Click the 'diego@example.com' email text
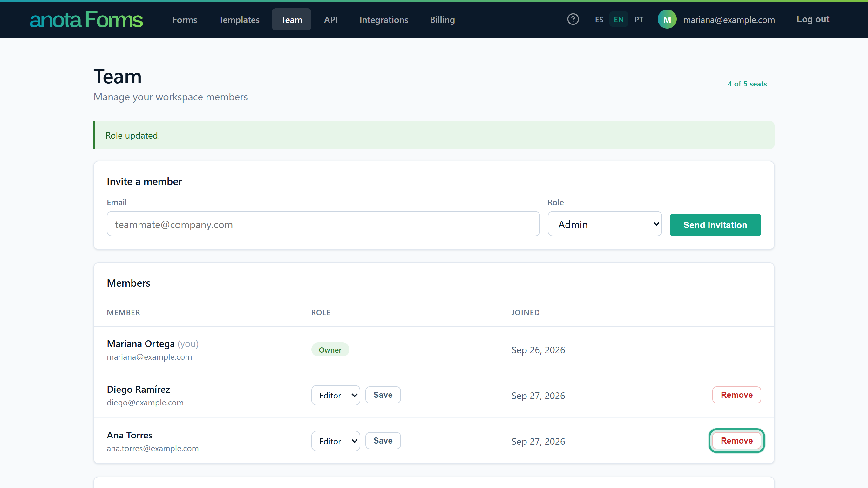 [x=145, y=403]
